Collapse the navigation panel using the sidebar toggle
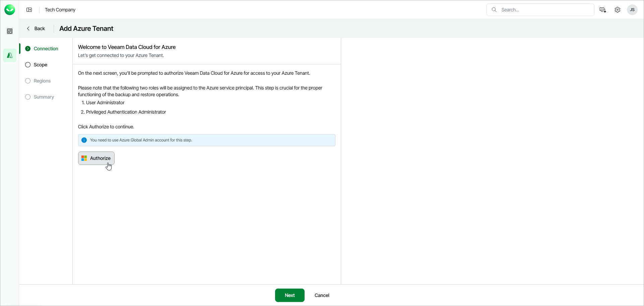This screenshot has width=644, height=306. point(29,9)
